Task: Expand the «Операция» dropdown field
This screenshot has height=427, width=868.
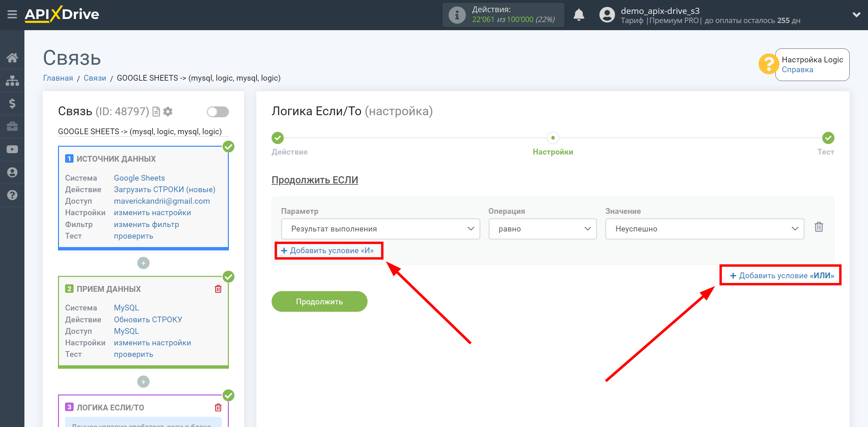Action: 543,228
